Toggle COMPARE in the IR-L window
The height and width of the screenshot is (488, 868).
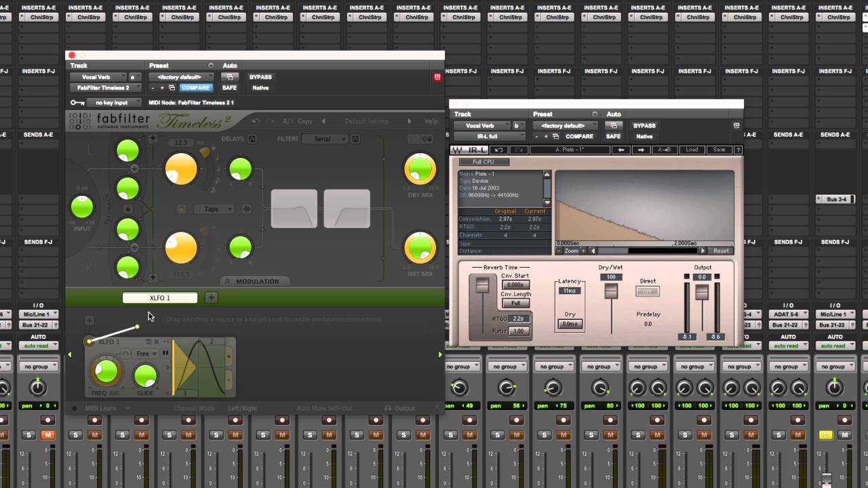point(579,136)
